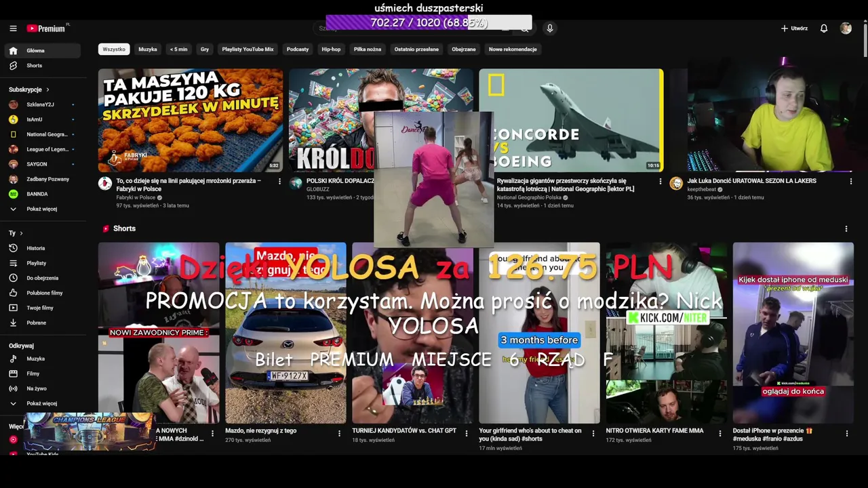
Task: Click the 702.27 / 1020 progress bar
Action: tap(429, 22)
